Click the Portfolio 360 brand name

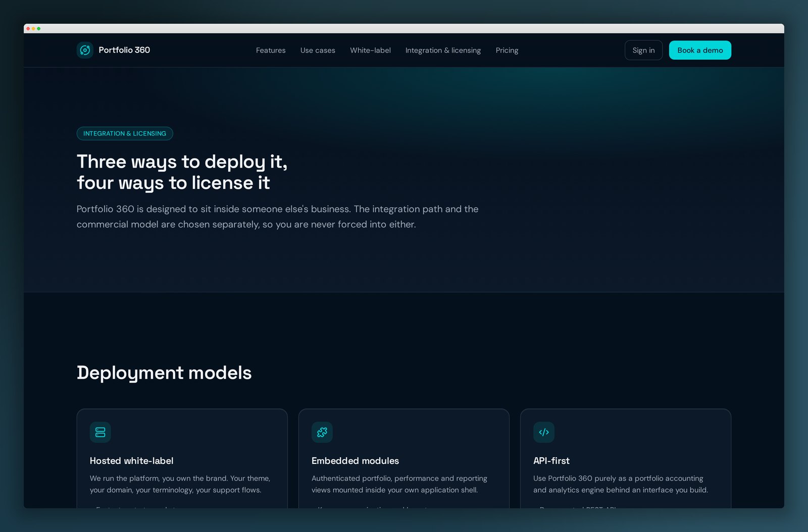(x=124, y=50)
